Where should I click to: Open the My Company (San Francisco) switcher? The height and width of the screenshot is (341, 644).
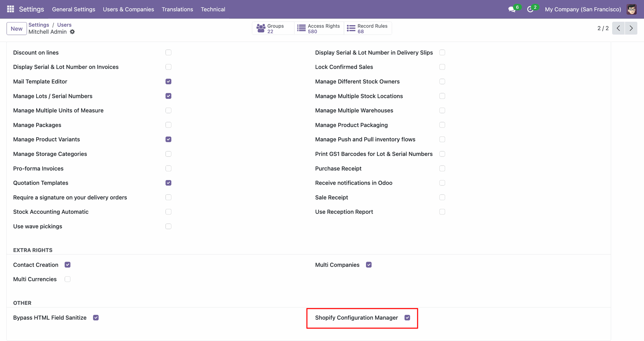point(583,9)
